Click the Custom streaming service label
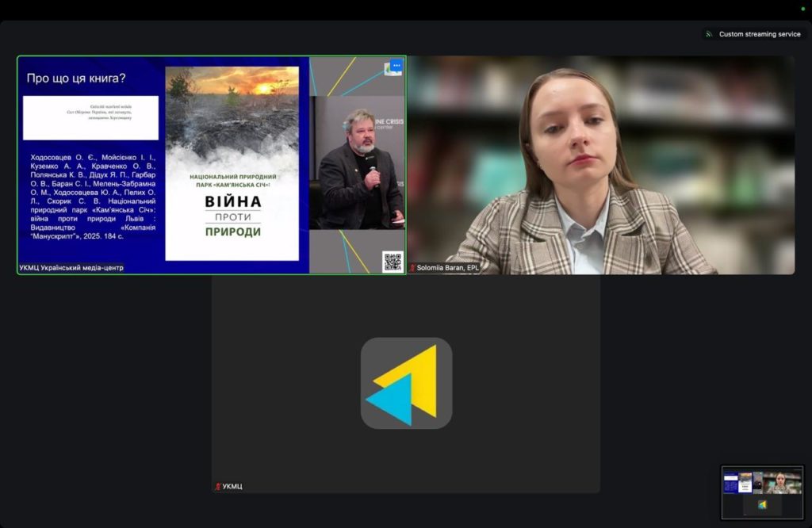 759,34
